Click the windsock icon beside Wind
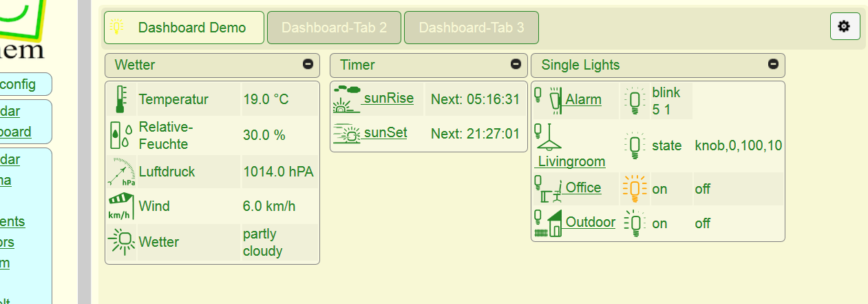This screenshot has height=304, width=868. [122, 206]
